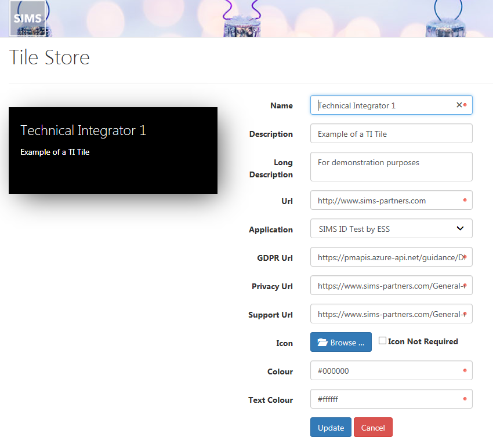Click the Application dropdown chevron arrow
The height and width of the screenshot is (448, 493).
tap(460, 228)
